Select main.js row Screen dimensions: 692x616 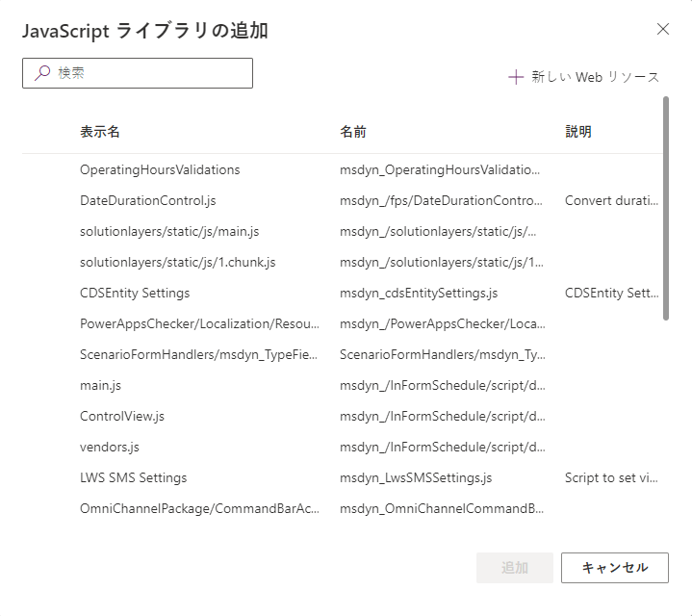click(343, 386)
